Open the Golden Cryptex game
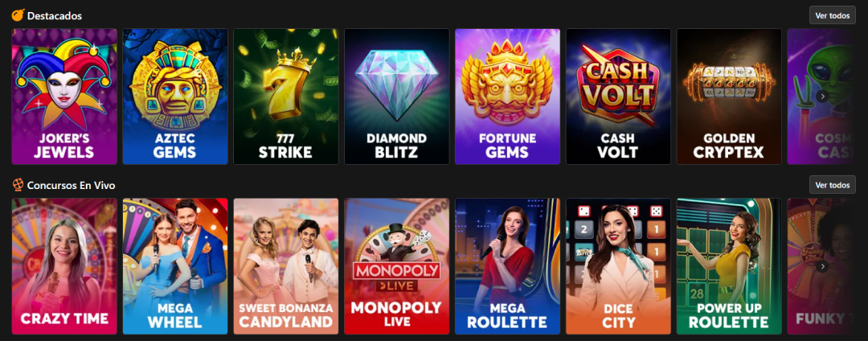 point(729,97)
